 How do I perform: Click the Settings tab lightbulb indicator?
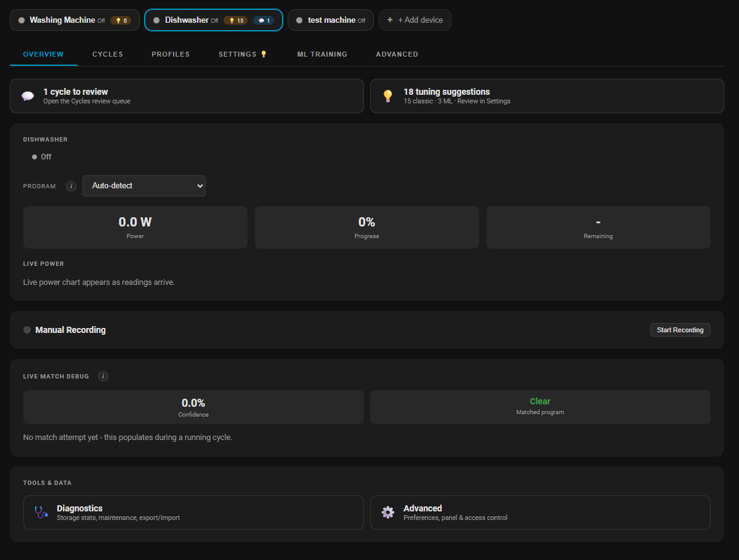[264, 54]
